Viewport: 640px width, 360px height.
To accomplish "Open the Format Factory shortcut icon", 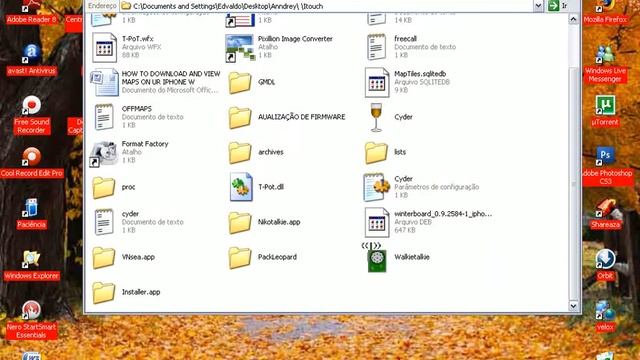I will tap(104, 153).
